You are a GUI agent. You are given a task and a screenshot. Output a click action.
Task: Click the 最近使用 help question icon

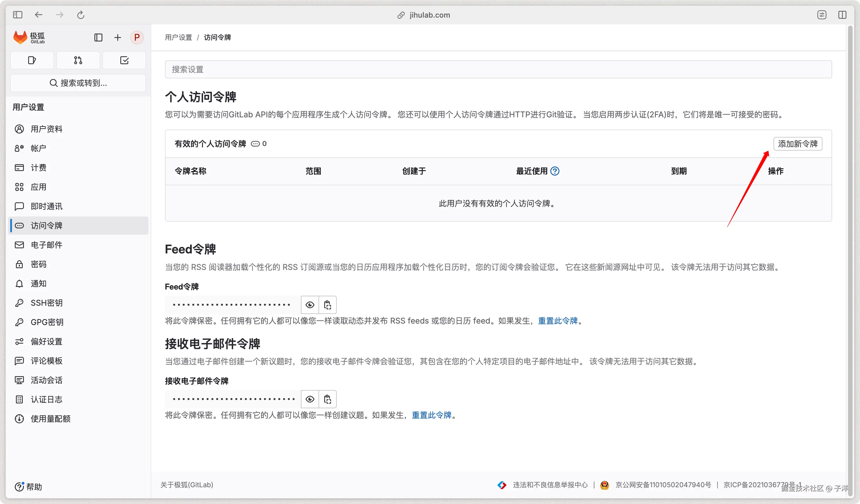point(555,171)
